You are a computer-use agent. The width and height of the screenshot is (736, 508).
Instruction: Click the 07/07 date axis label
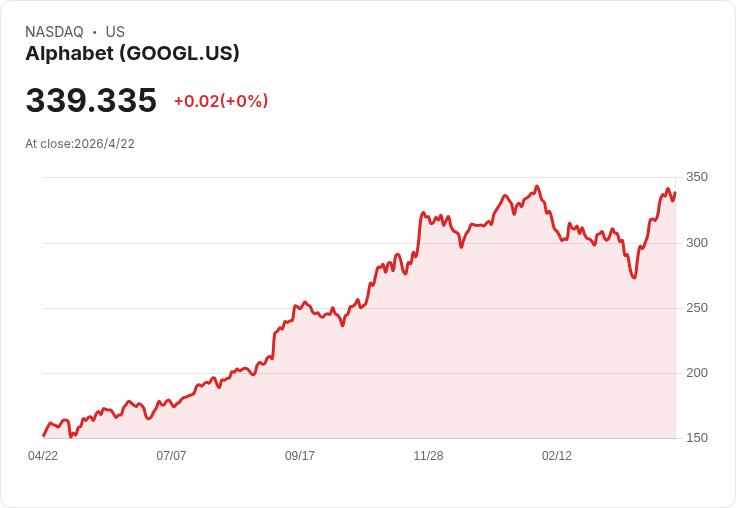(x=171, y=455)
